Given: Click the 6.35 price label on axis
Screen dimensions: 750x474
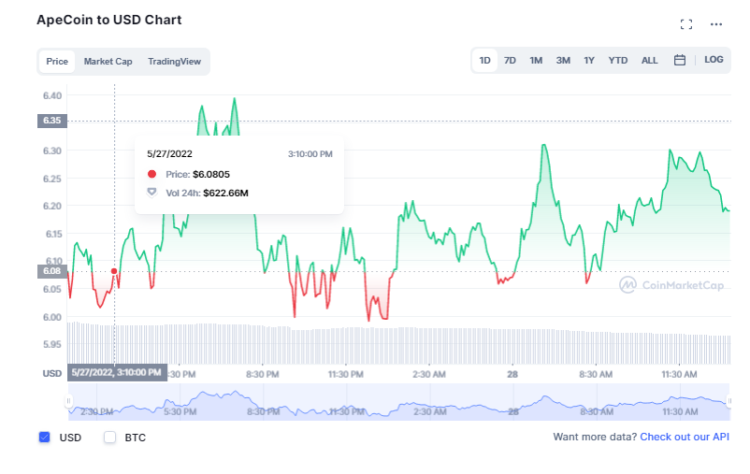Looking at the screenshot, I should click(x=52, y=121).
